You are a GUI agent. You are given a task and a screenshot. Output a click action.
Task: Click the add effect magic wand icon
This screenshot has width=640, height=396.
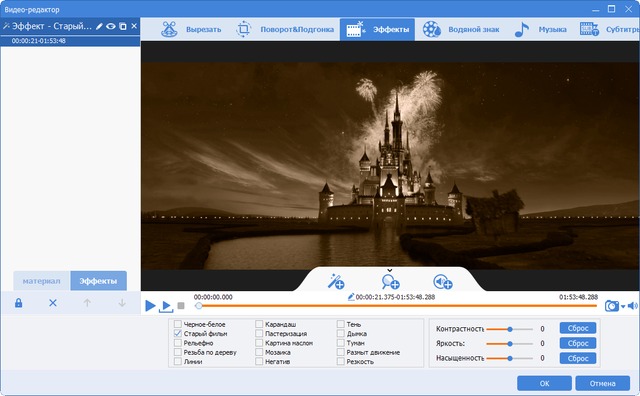(x=336, y=281)
